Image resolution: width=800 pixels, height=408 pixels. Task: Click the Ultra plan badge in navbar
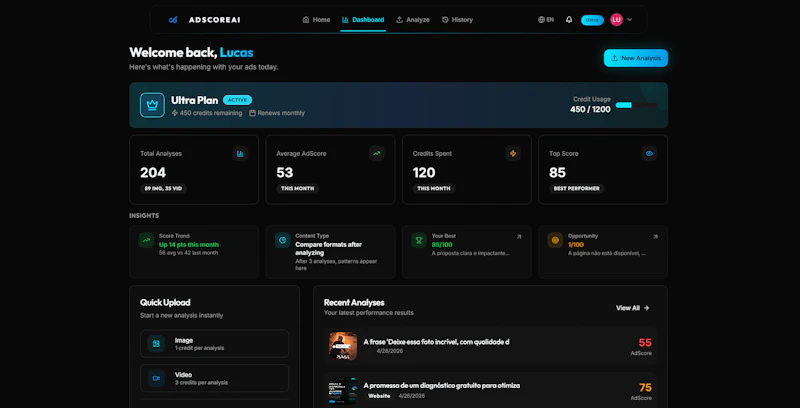click(592, 20)
